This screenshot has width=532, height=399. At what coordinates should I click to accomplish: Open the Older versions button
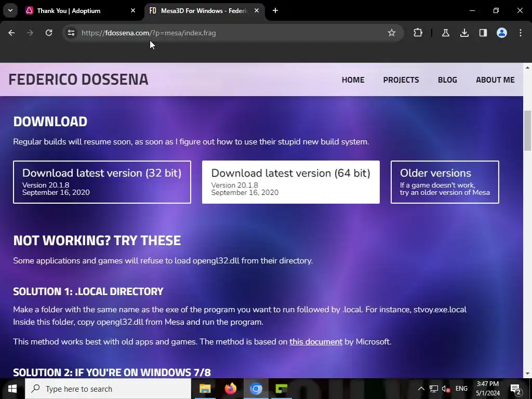(x=445, y=182)
